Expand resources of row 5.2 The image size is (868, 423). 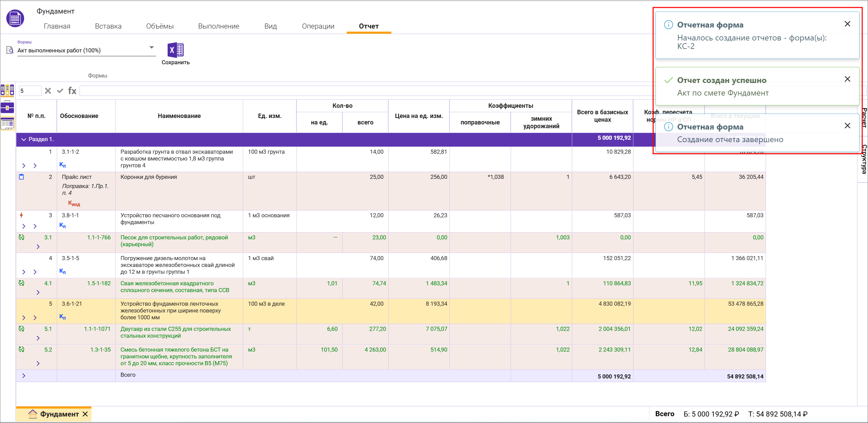point(38,363)
